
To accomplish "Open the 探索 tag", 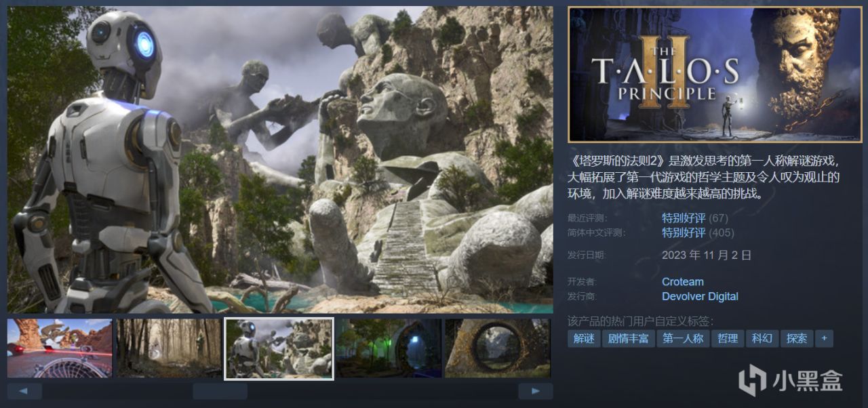I will click(797, 338).
